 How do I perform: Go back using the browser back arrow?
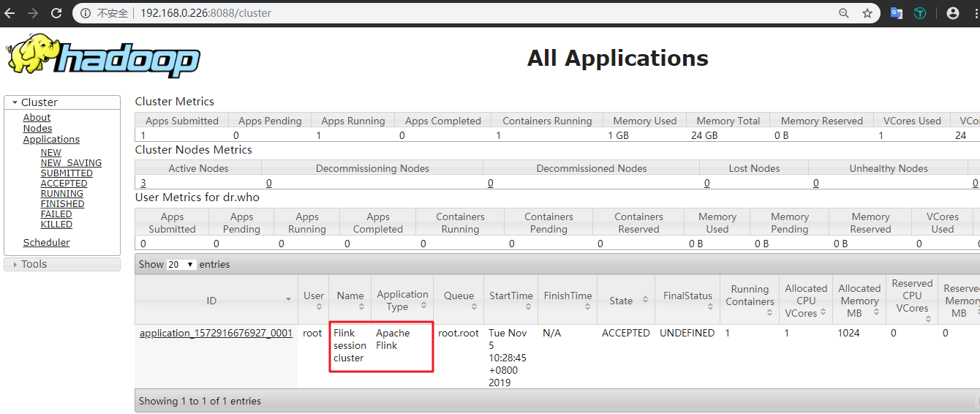tap(10, 13)
